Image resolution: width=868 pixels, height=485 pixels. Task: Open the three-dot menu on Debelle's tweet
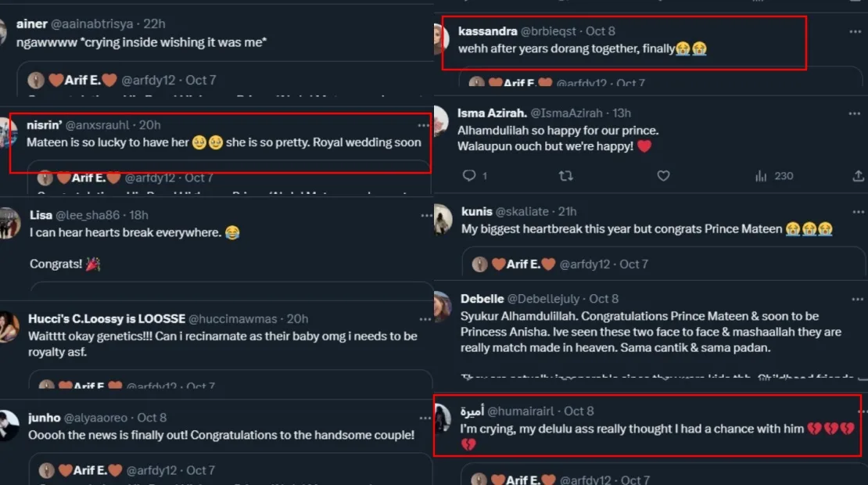pyautogui.click(x=856, y=299)
